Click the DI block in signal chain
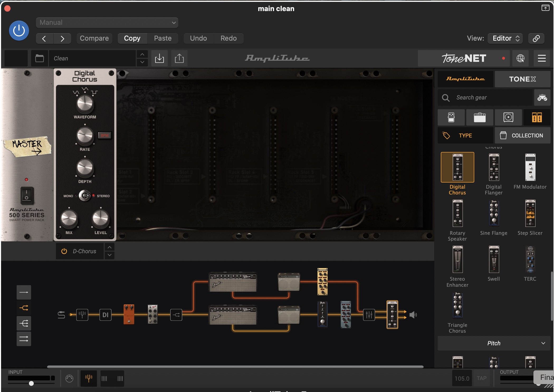554x392 pixels. pos(105,315)
